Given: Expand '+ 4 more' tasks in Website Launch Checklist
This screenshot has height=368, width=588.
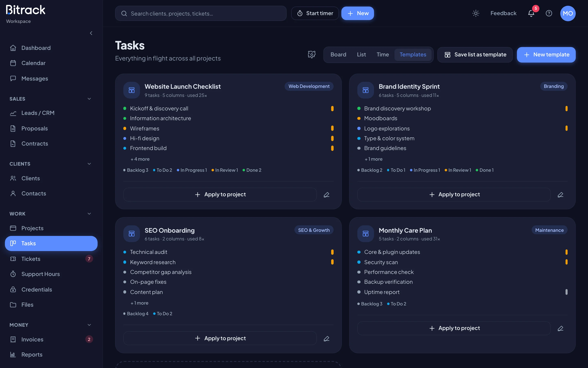Looking at the screenshot, I should click(140, 159).
